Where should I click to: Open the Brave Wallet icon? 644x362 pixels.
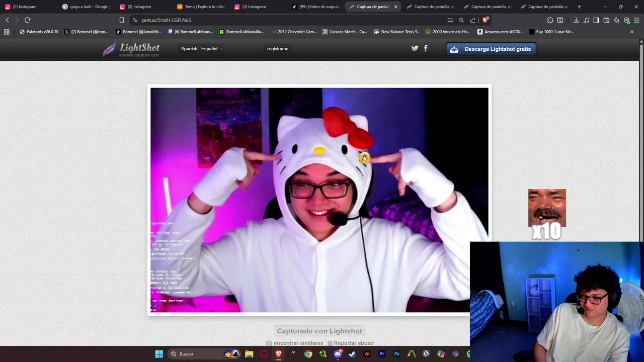606,20
